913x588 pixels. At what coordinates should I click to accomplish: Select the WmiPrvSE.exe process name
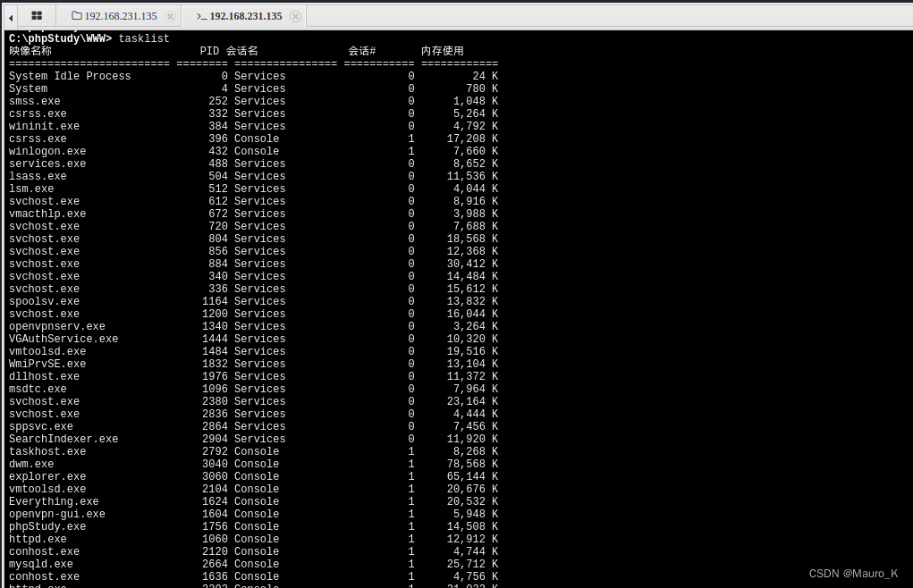[x=47, y=364]
